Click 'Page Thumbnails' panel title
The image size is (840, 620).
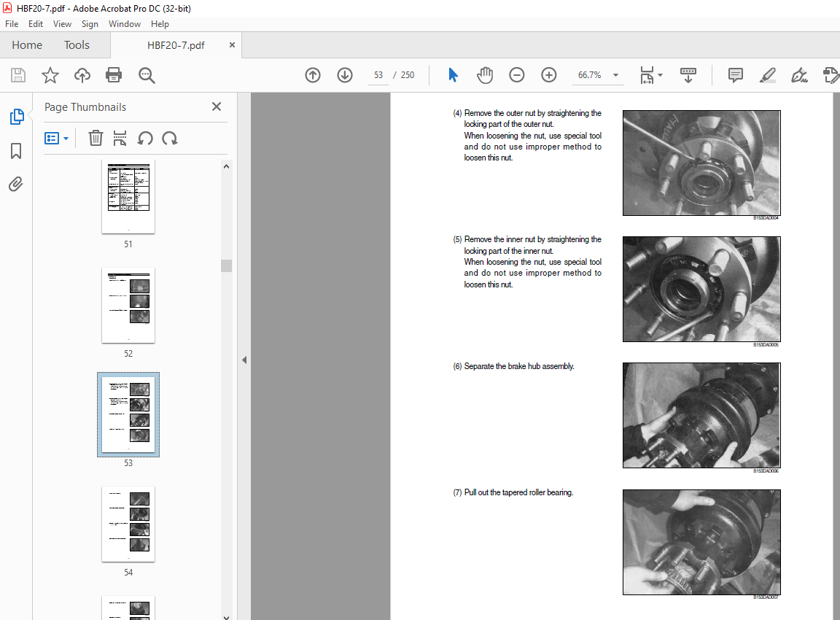(85, 107)
